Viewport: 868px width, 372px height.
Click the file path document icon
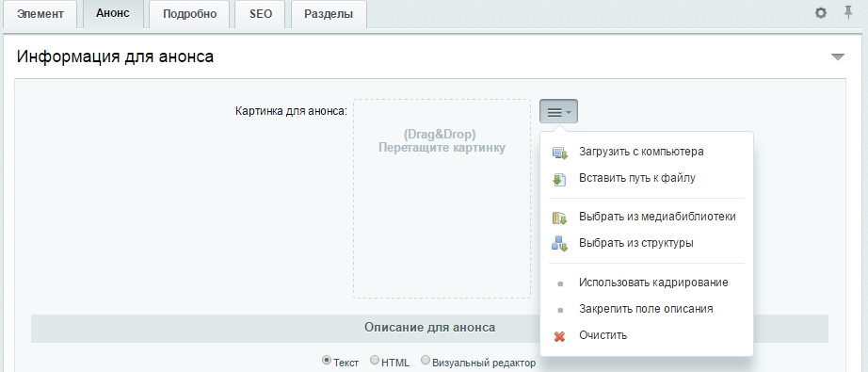[x=559, y=179]
